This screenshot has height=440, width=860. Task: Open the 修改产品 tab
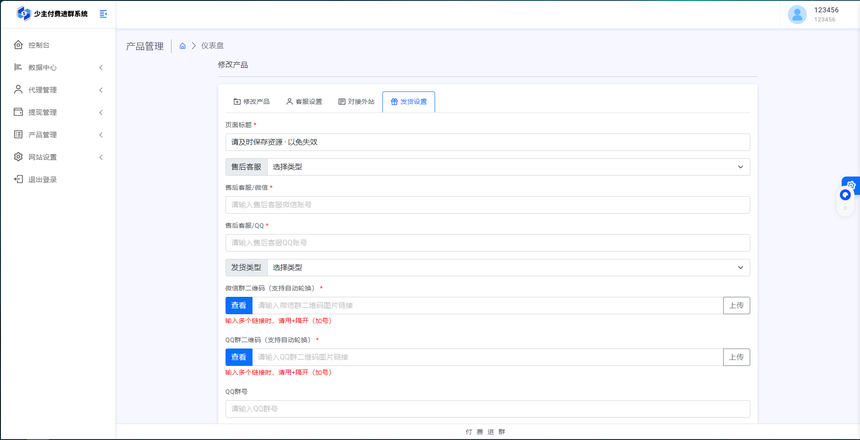tap(251, 102)
